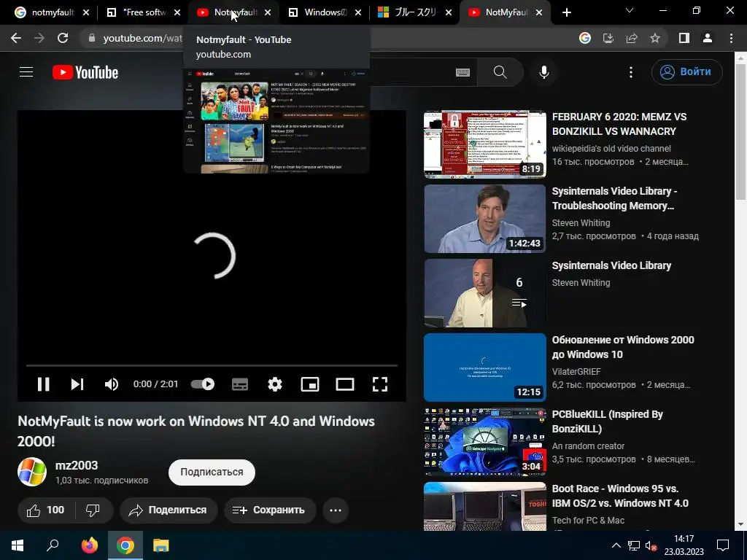This screenshot has height=560, width=747.
Task: Click the Подписаться subscribe button
Action: tap(212, 472)
